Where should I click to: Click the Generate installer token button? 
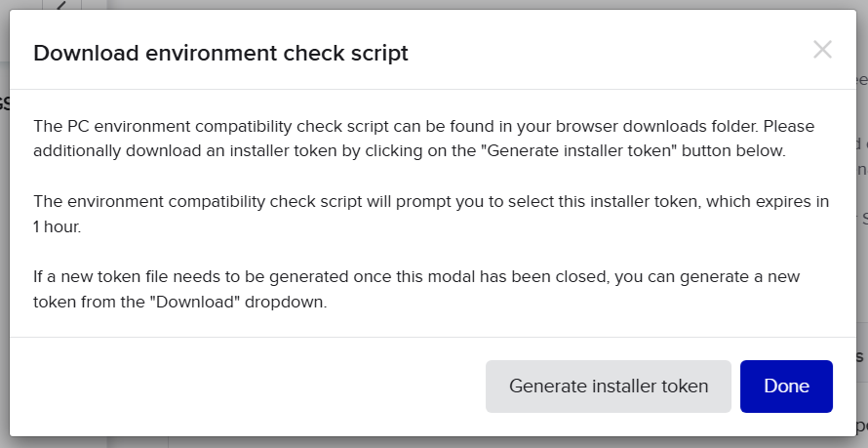tap(609, 386)
